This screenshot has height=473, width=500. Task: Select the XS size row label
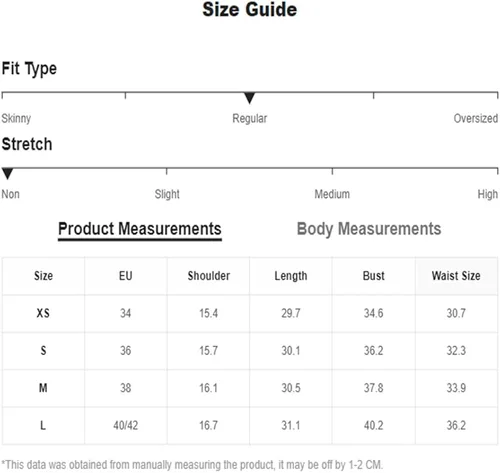click(x=43, y=313)
